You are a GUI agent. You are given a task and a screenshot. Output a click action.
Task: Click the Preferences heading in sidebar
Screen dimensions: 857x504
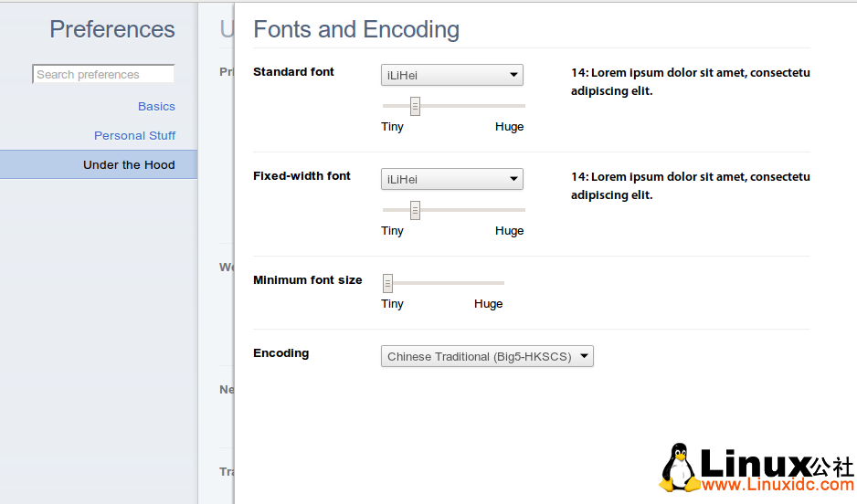(x=111, y=30)
